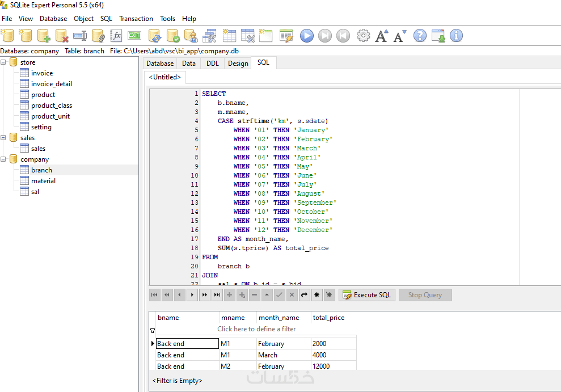Increase font size with large A icon

tap(381, 36)
